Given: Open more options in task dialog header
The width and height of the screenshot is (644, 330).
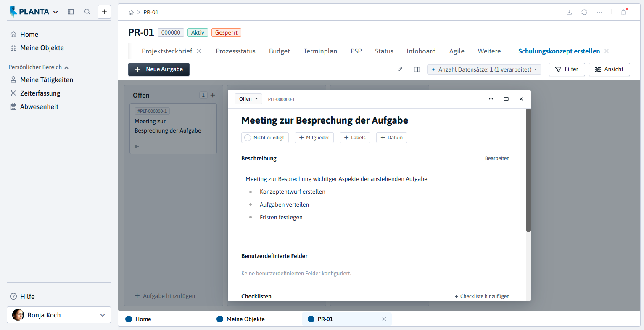Looking at the screenshot, I should pyautogui.click(x=491, y=99).
